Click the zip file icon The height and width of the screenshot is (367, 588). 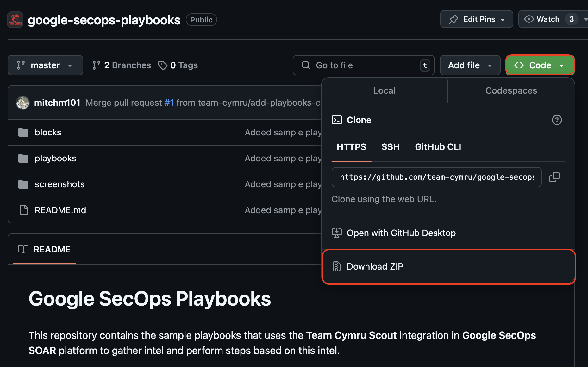coord(336,266)
